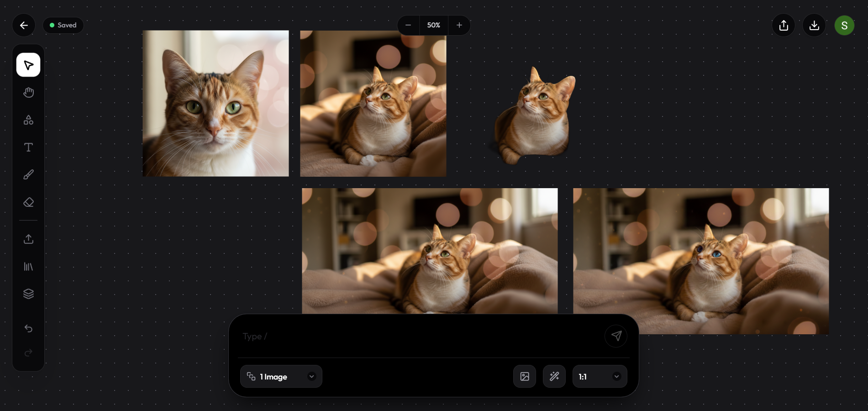Screen dimensions: 868x411
Task: Click the image reference icon in prompt bar
Action: [525, 376]
